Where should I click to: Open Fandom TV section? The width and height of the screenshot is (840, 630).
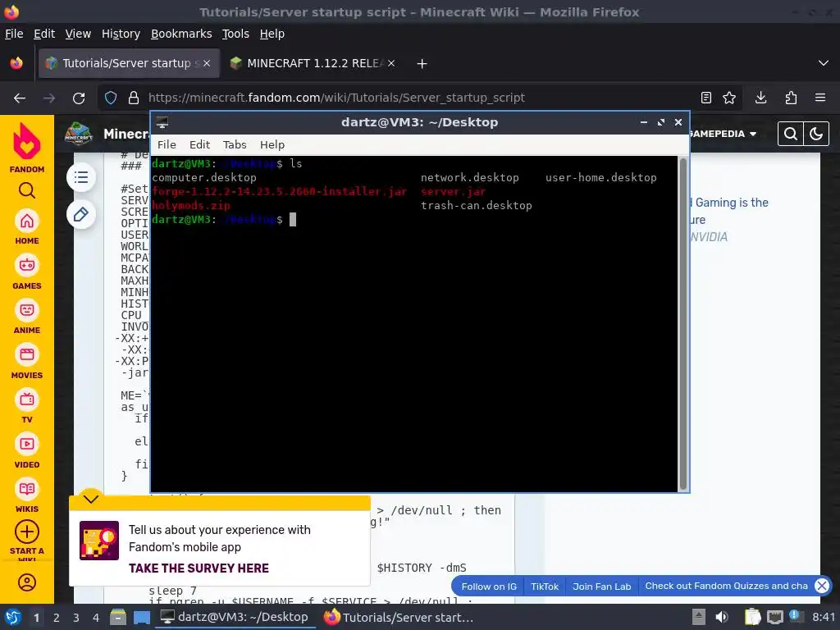[x=27, y=407]
